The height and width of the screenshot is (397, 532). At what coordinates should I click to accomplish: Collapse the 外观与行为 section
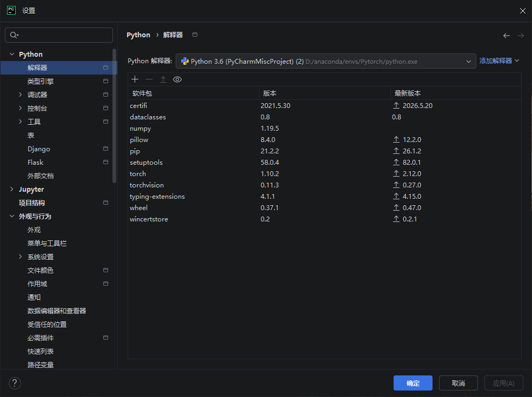[12, 216]
